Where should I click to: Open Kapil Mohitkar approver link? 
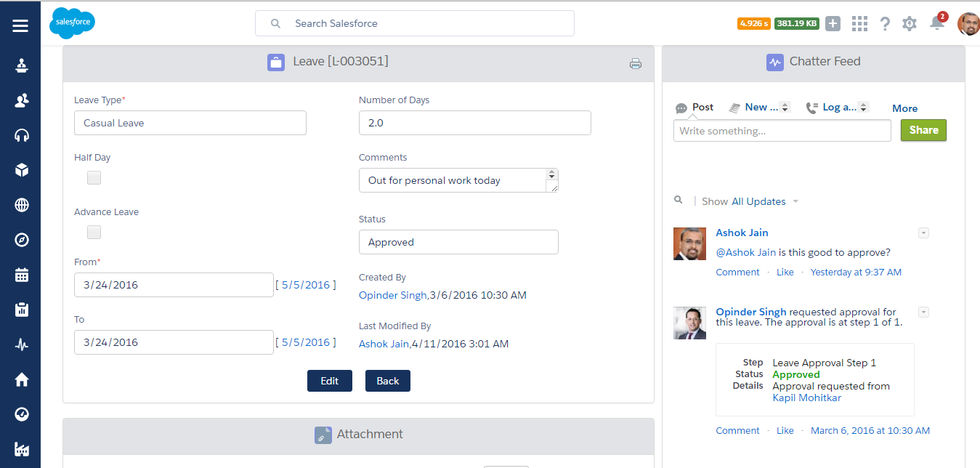[807, 398]
